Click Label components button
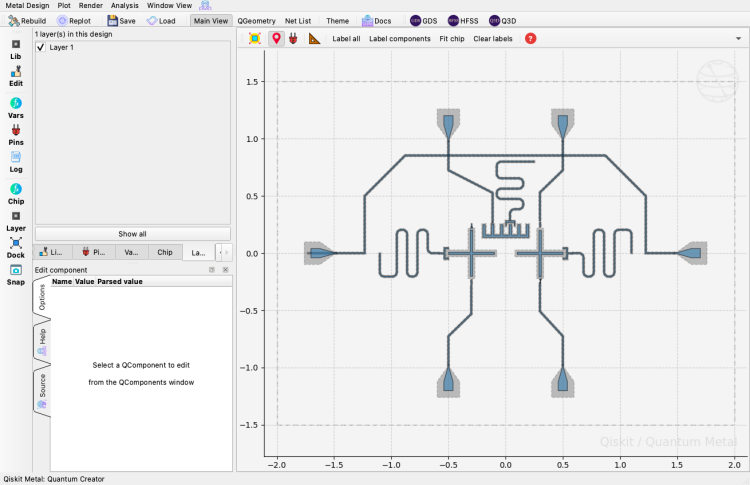Viewport: 750px width, 485px height. click(400, 39)
